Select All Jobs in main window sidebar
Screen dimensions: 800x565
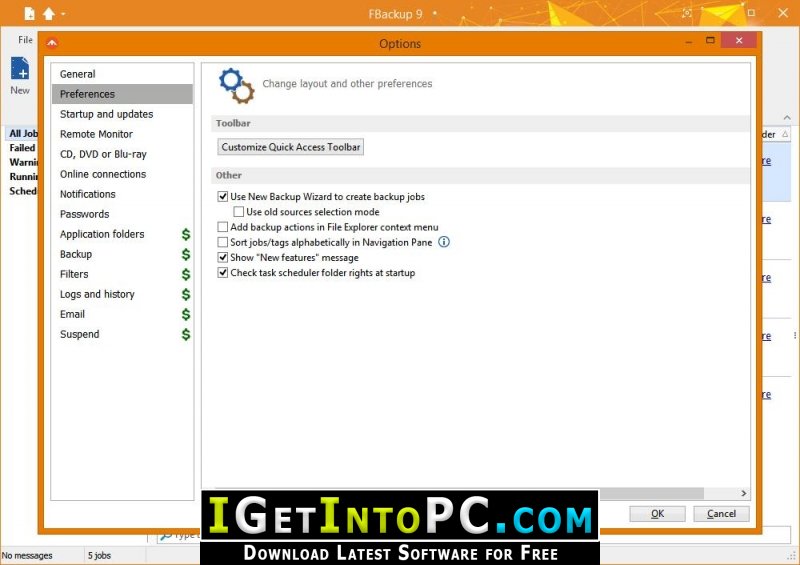pos(23,133)
